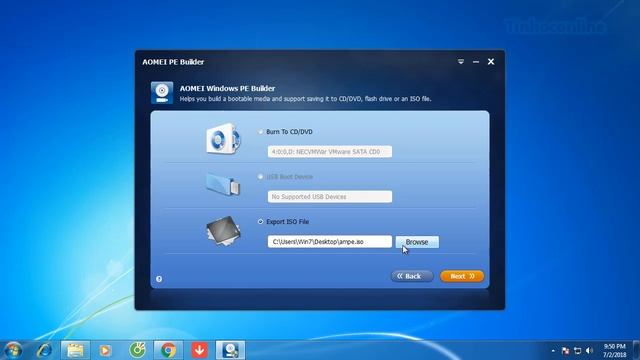Click the Action Center flag tray icon
The width and height of the screenshot is (640, 360).
pos(565,351)
